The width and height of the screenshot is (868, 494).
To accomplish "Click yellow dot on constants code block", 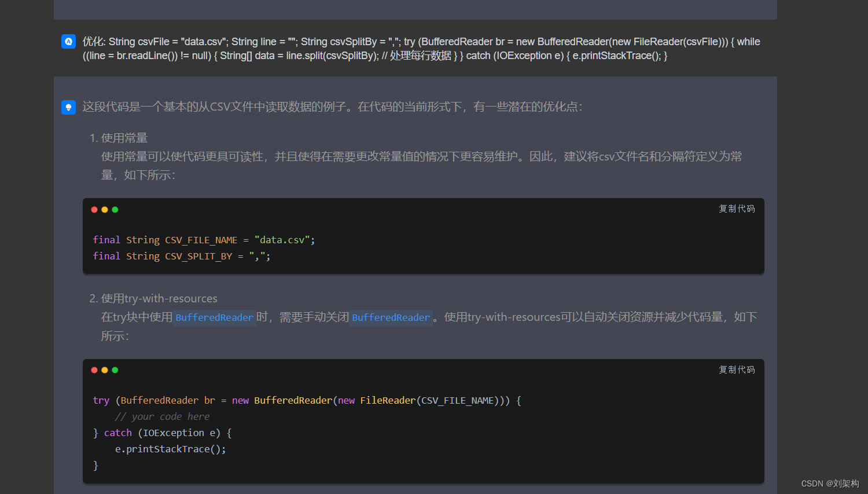I will [105, 210].
